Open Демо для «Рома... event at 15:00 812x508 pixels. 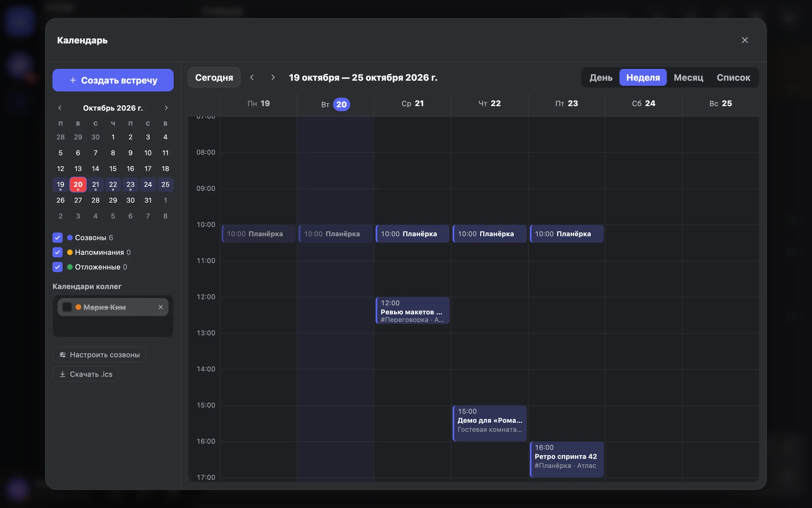490,423
